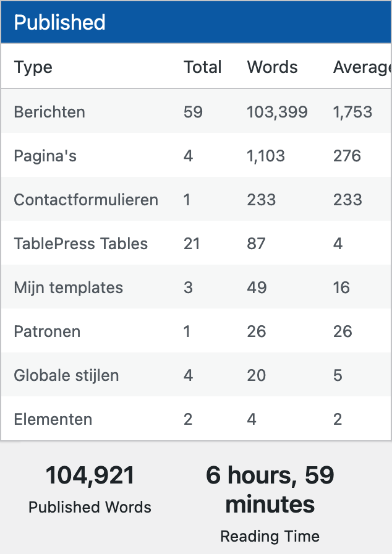Click the Berichten row label

(x=49, y=112)
